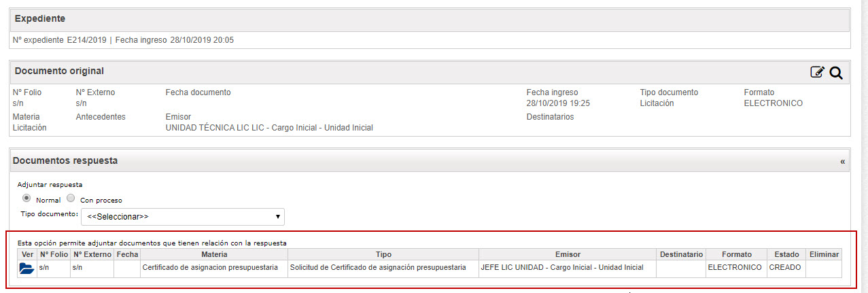The width and height of the screenshot is (868, 293).
Task: Select the Normal radio button
Action: pyautogui.click(x=27, y=199)
